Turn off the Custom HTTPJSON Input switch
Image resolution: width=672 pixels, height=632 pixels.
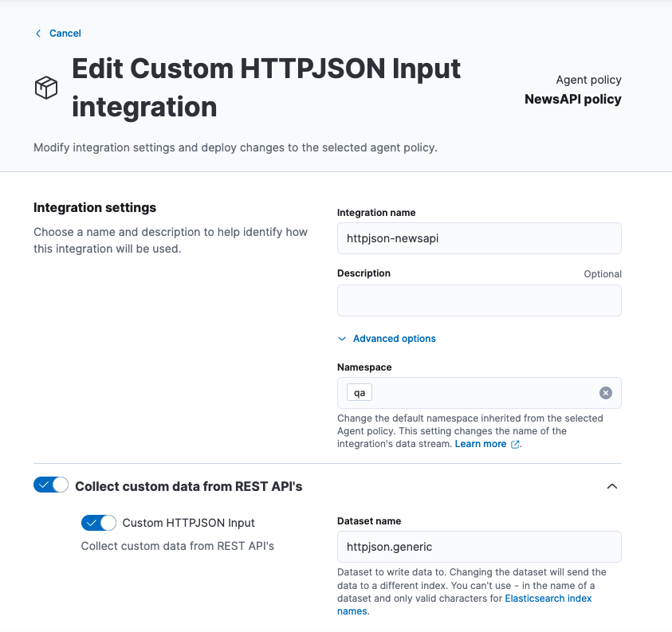pyautogui.click(x=98, y=522)
